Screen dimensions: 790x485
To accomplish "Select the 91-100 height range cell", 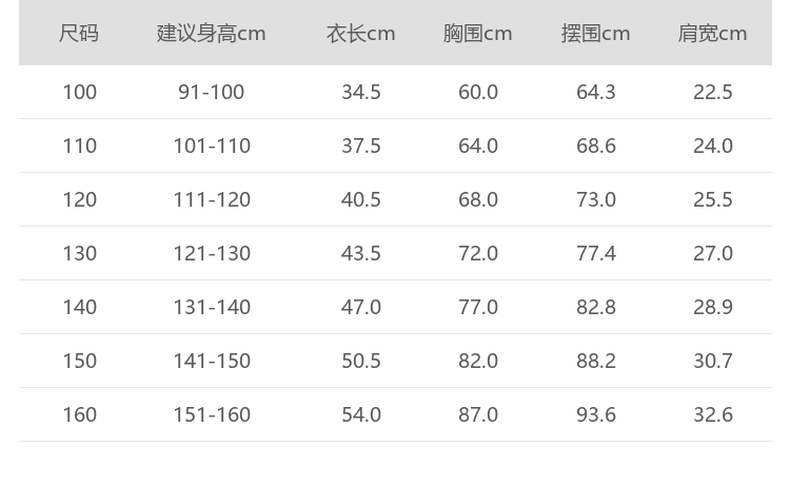I will [211, 92].
